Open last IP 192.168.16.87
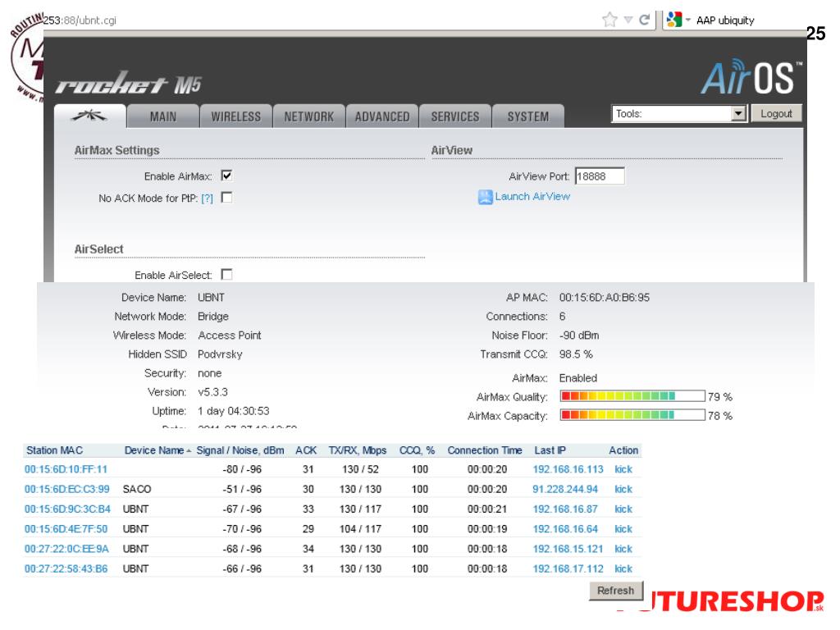The width and height of the screenshot is (840, 630). pos(565,509)
